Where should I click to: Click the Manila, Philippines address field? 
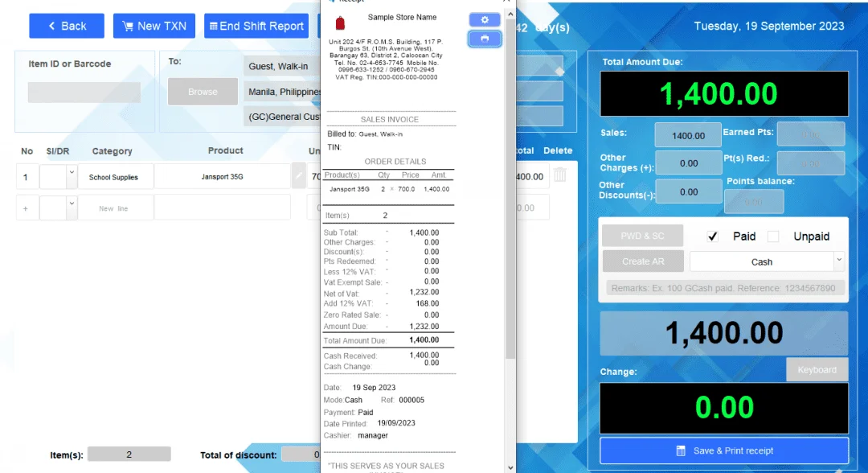[282, 92]
